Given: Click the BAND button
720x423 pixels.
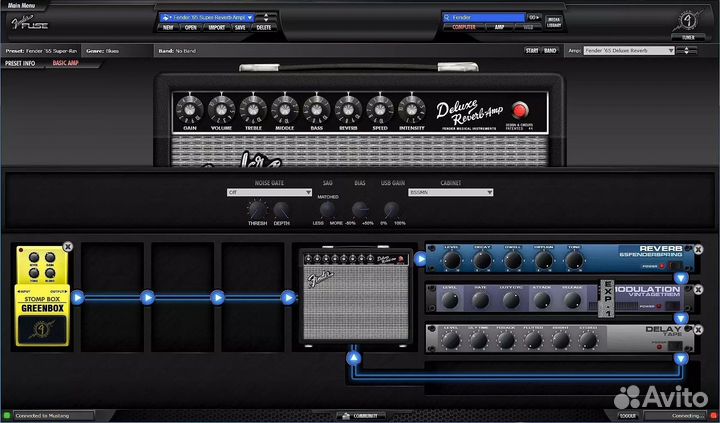Looking at the screenshot, I should coord(550,51).
